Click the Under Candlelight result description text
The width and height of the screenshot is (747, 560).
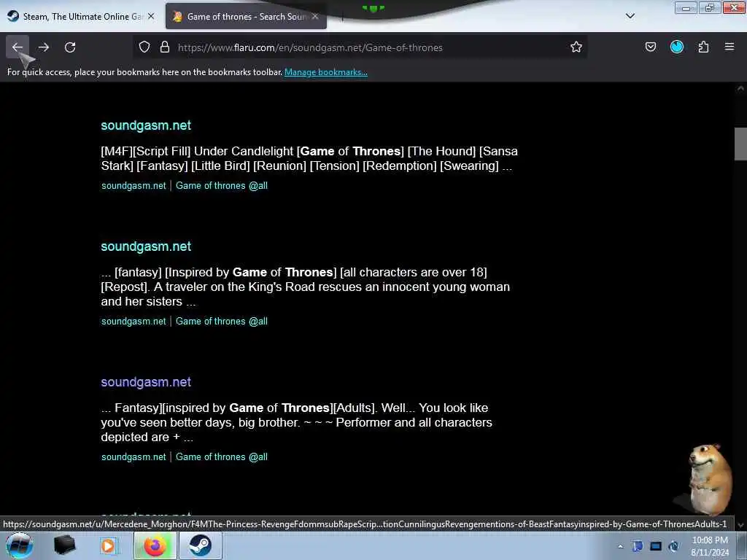[309, 158]
